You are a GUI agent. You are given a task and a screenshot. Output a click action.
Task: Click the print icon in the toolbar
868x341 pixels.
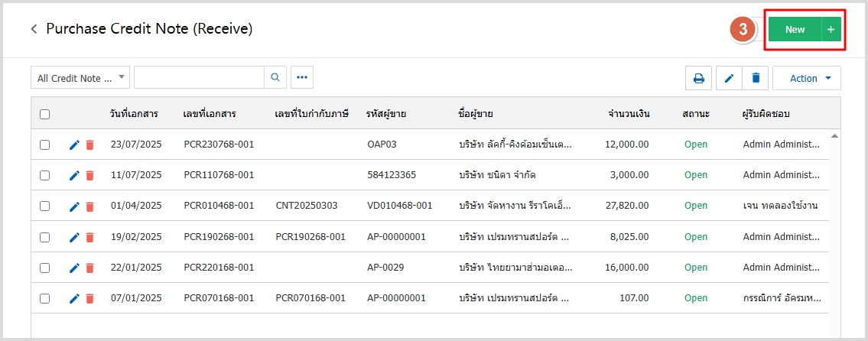pos(698,78)
